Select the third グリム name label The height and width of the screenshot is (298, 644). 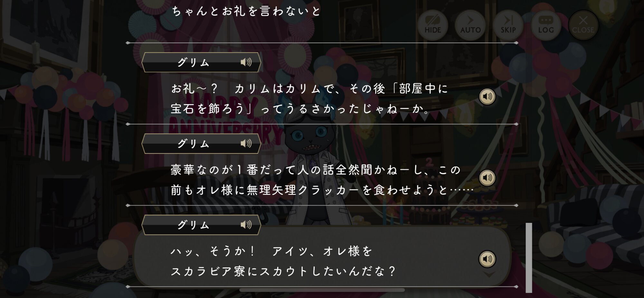click(x=193, y=225)
